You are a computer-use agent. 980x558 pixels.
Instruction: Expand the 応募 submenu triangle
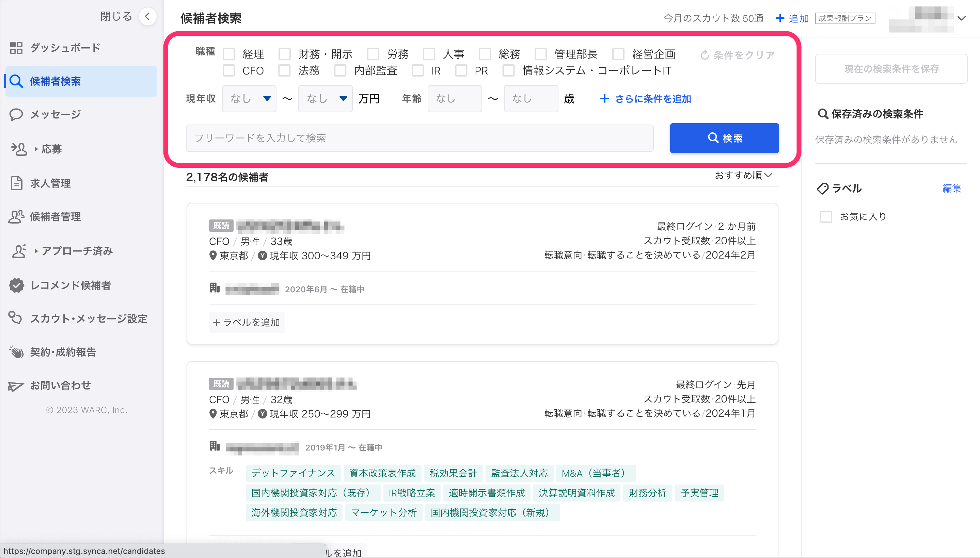[x=36, y=149]
